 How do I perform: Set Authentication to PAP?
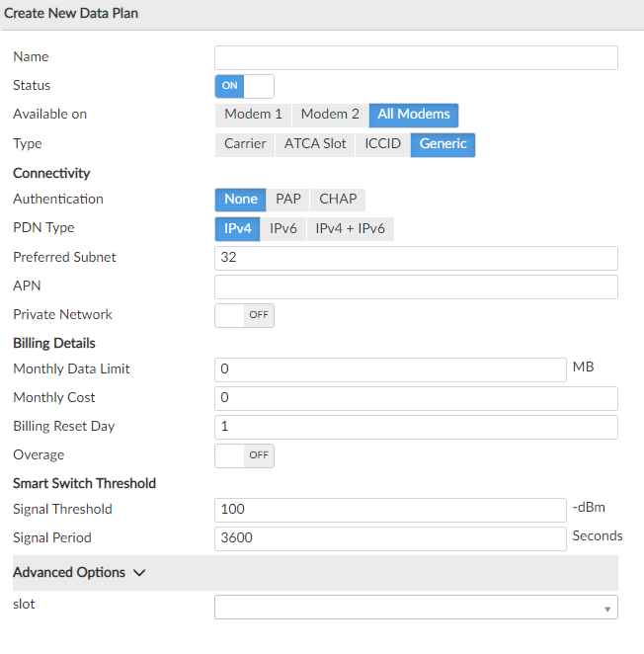pyautogui.click(x=288, y=200)
